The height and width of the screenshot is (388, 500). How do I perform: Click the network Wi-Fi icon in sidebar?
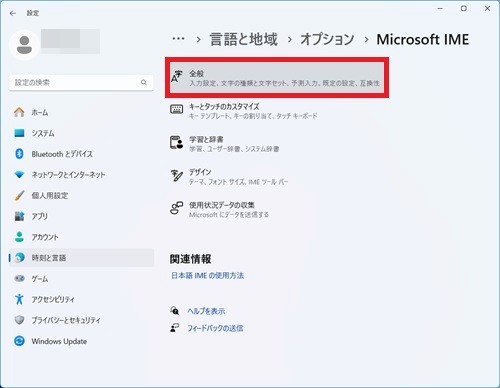(19, 174)
